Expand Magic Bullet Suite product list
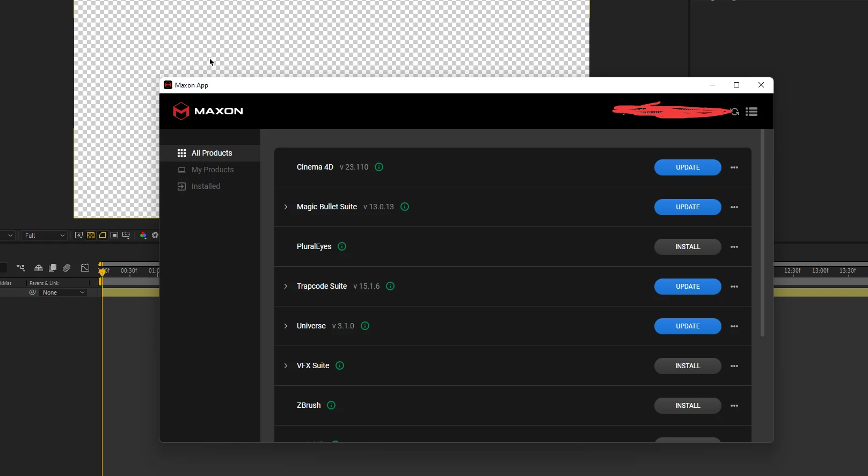The width and height of the screenshot is (868, 476). [286, 207]
